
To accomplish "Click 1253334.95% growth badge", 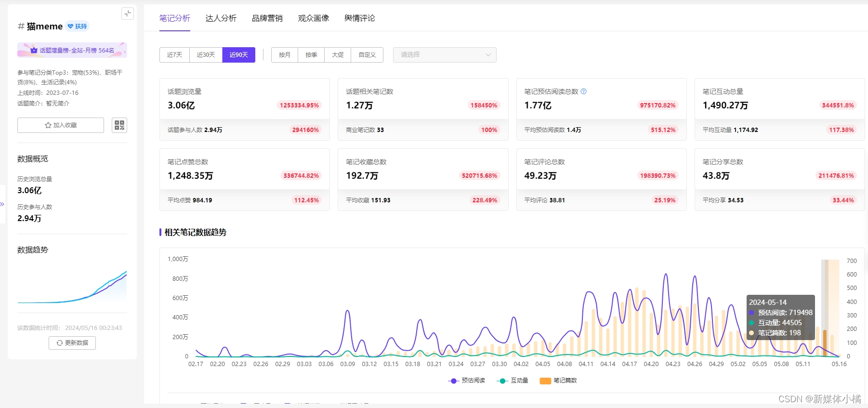I will [x=299, y=105].
